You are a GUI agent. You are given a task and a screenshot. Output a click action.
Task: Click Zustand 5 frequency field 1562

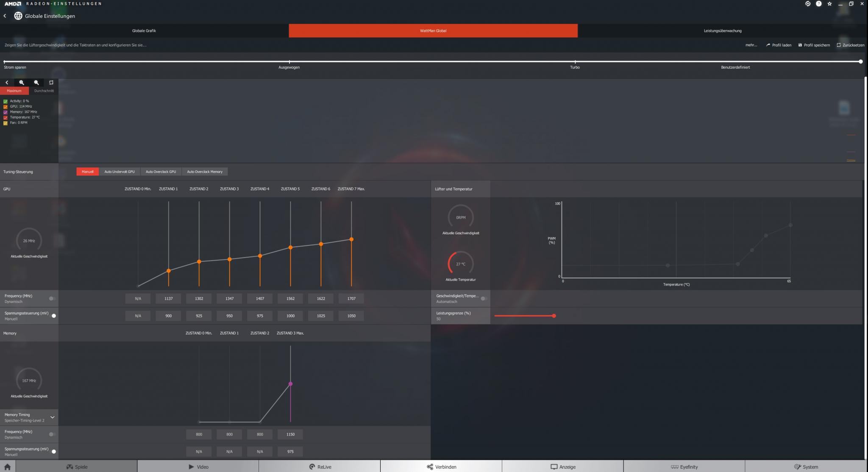pyautogui.click(x=290, y=299)
